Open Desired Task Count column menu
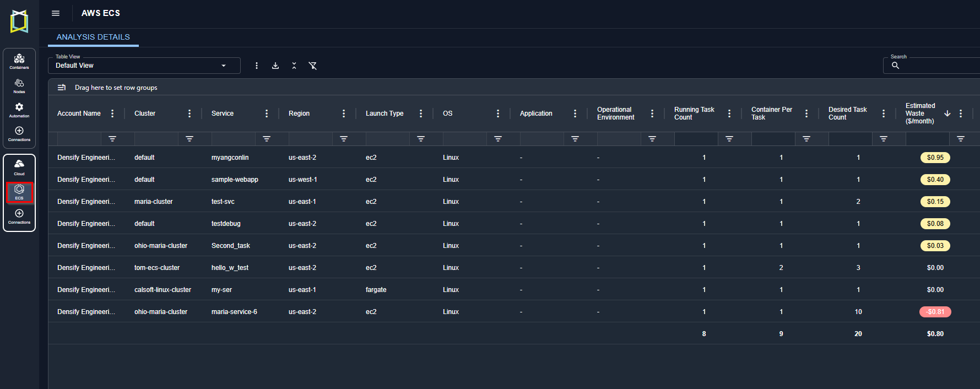The height and width of the screenshot is (389, 980). pyautogui.click(x=884, y=114)
